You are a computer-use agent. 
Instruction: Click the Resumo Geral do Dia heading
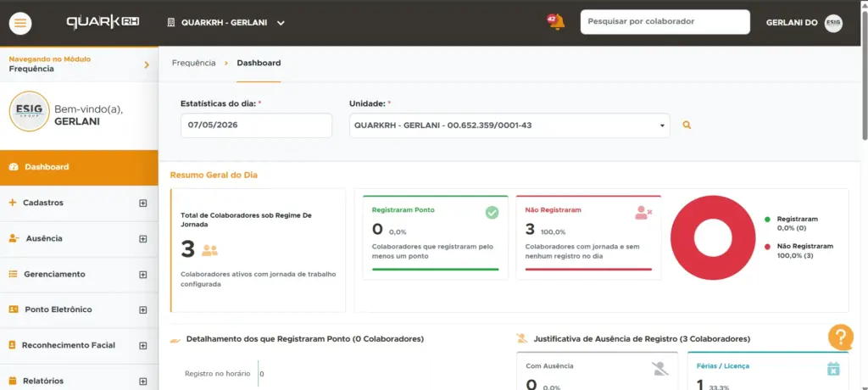click(x=214, y=175)
